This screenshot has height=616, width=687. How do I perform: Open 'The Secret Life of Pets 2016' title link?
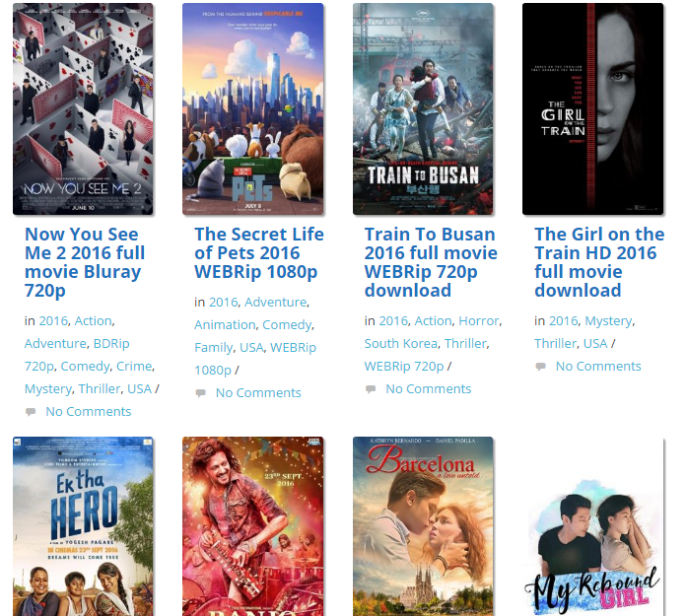[259, 252]
